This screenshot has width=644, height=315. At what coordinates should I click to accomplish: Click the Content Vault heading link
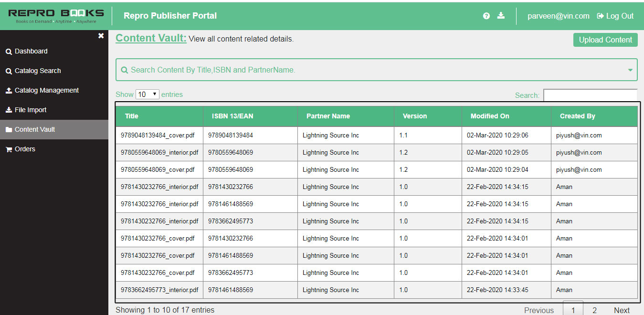[x=151, y=38]
